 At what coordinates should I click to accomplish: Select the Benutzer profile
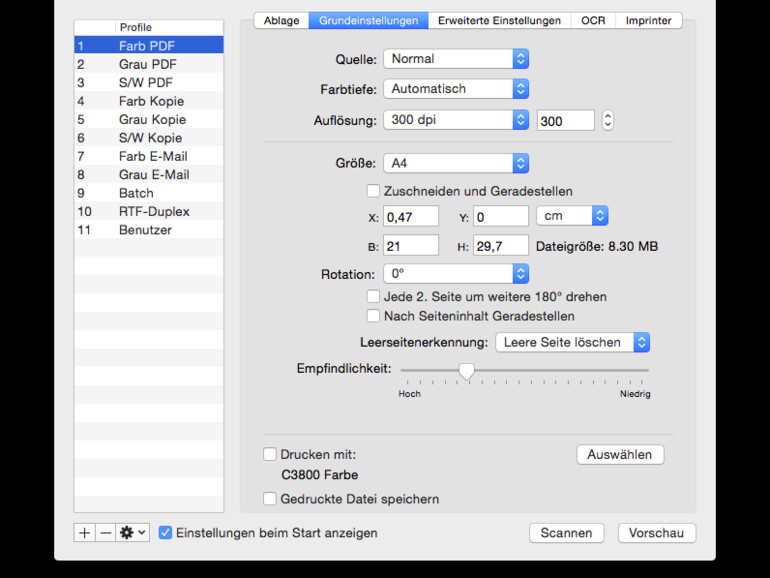149,230
